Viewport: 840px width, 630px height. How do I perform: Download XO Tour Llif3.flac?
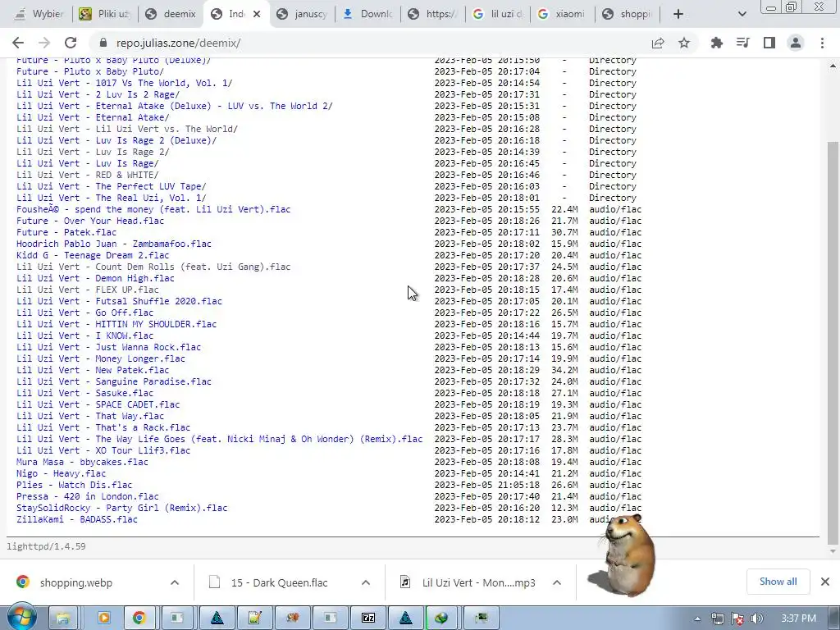point(103,450)
